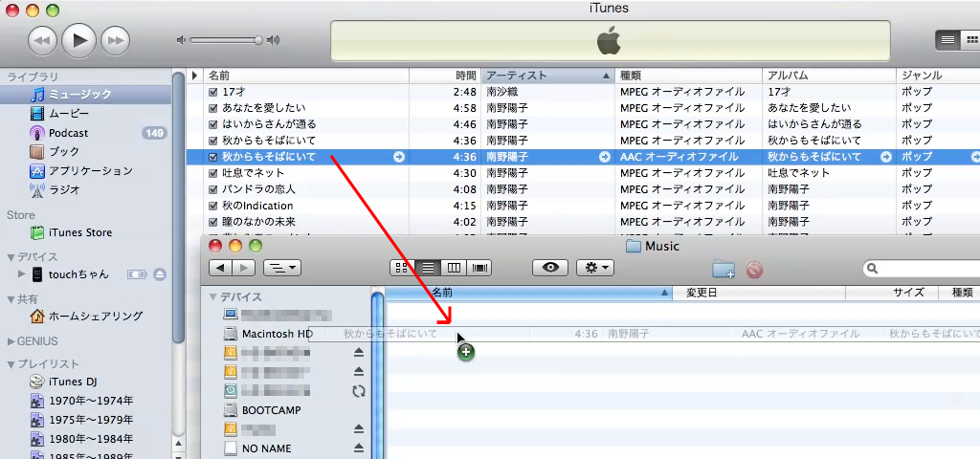Click the arrow link beside selected song name
The height and width of the screenshot is (459, 980).
(x=399, y=157)
